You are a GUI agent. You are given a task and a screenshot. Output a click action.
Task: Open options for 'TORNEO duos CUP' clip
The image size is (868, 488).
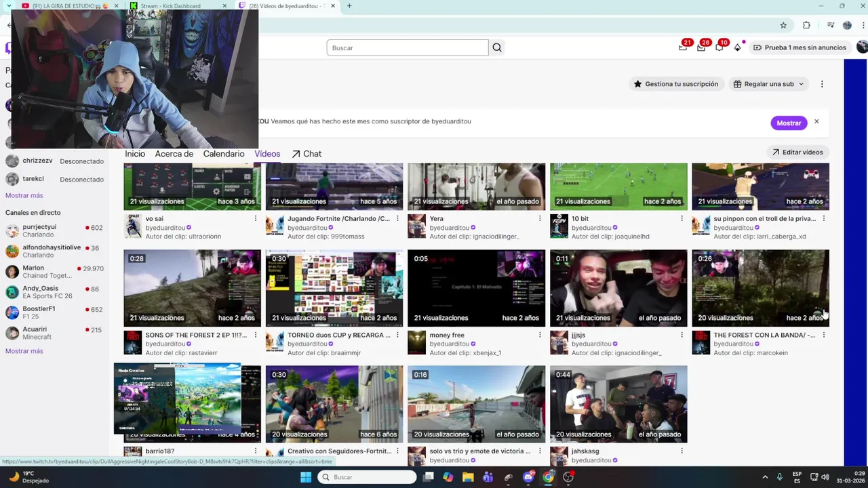(397, 335)
